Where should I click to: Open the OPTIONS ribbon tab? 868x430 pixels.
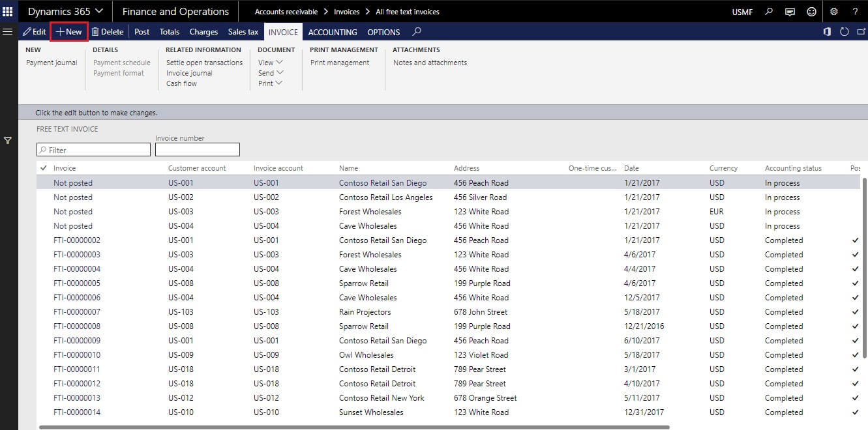coord(383,32)
